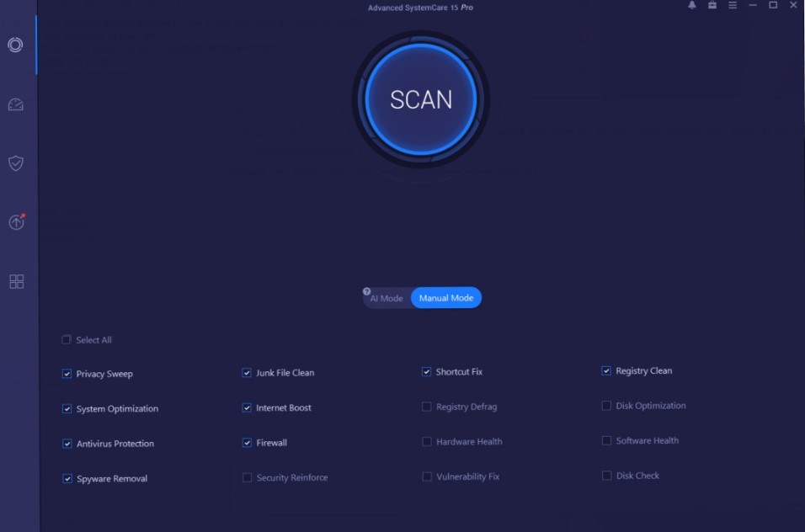Open the briefcase toolbox icon in title bar
805x532 pixels.
(x=712, y=6)
